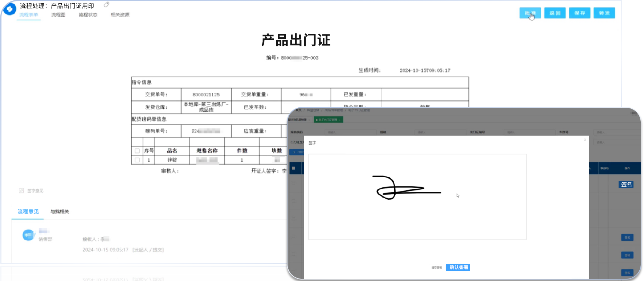
Task: Confirm signature with 确认签署 button
Action: tap(458, 268)
